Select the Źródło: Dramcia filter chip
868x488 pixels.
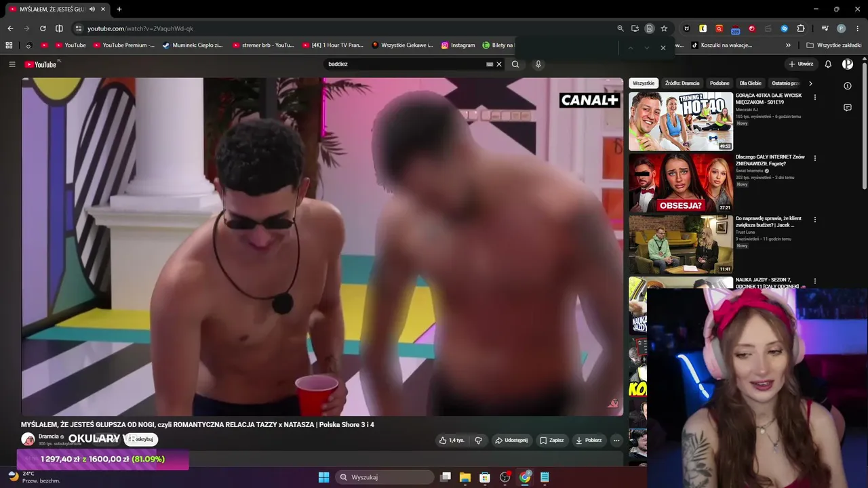[x=682, y=83]
